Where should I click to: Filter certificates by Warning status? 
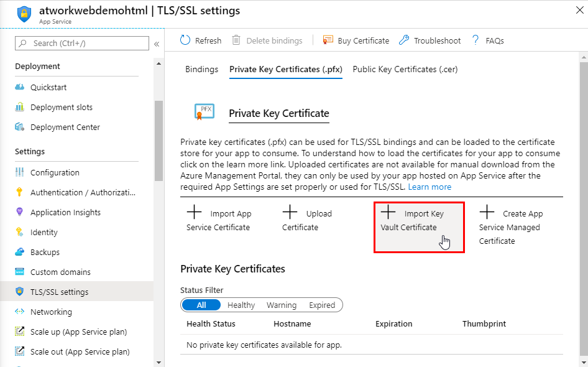coord(282,305)
